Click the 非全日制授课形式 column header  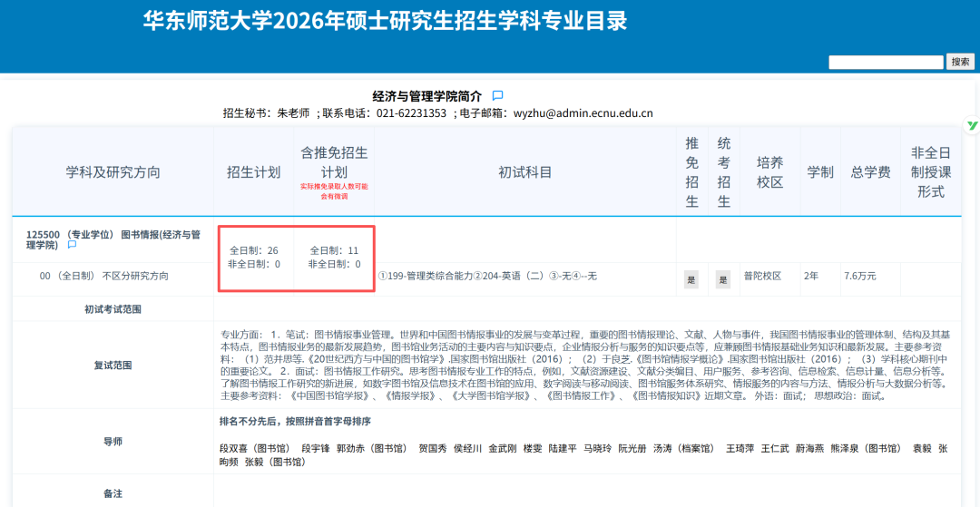931,172
